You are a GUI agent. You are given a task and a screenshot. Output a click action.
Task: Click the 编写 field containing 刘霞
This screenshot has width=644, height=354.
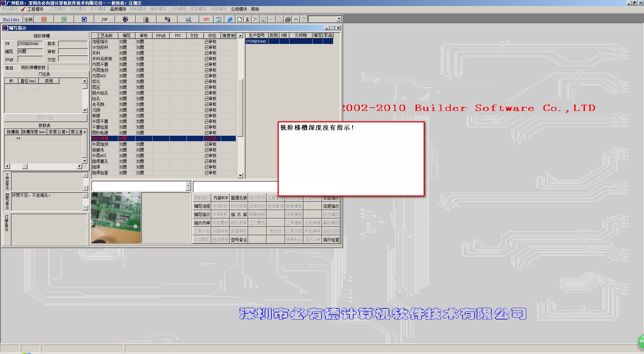(30, 52)
